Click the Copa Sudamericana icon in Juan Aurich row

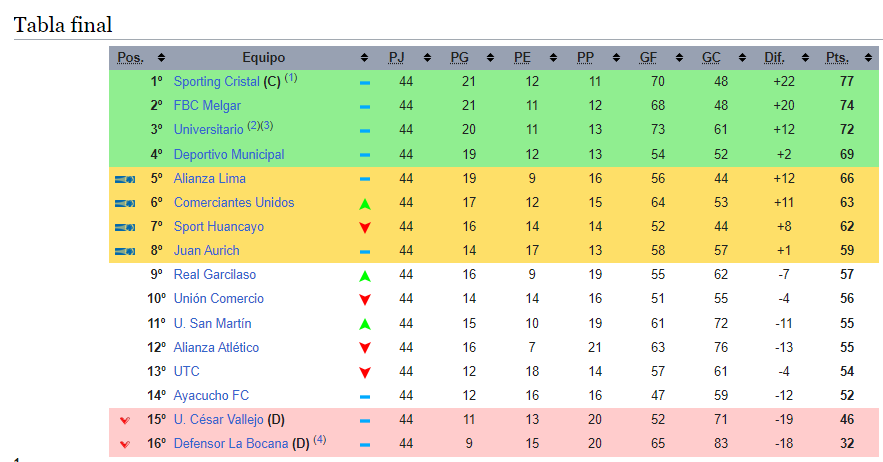pyautogui.click(x=125, y=251)
